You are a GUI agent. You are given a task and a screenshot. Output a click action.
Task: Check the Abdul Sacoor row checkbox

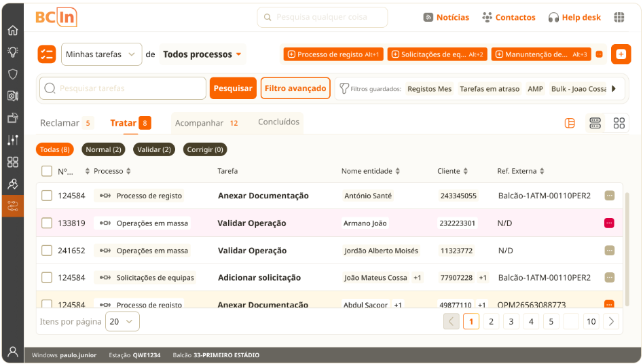pyautogui.click(x=47, y=304)
